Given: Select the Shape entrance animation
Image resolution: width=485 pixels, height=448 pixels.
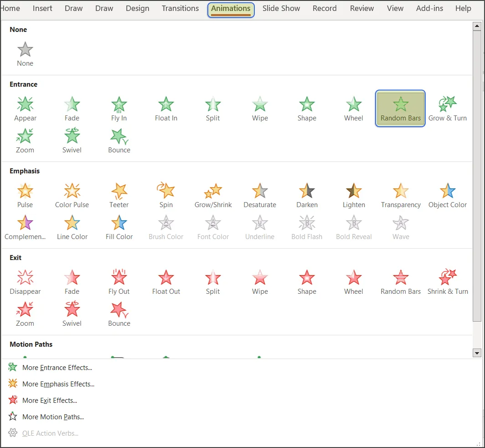Looking at the screenshot, I should pos(307,109).
